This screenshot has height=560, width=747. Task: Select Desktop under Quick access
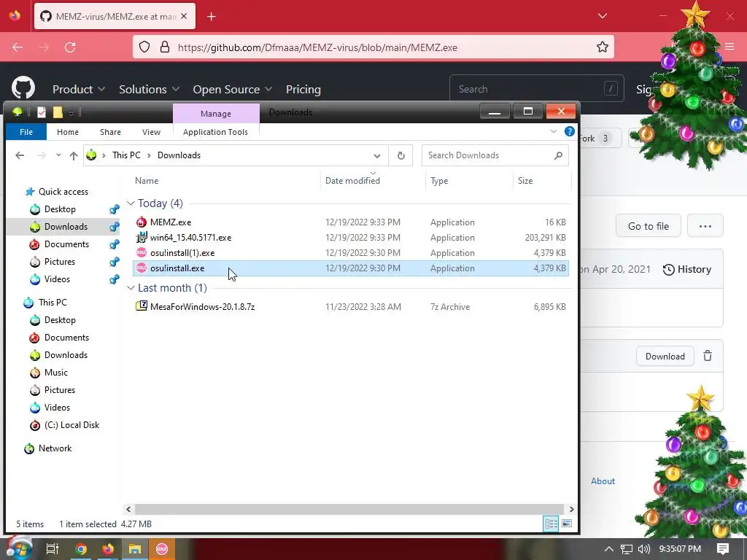tap(60, 209)
